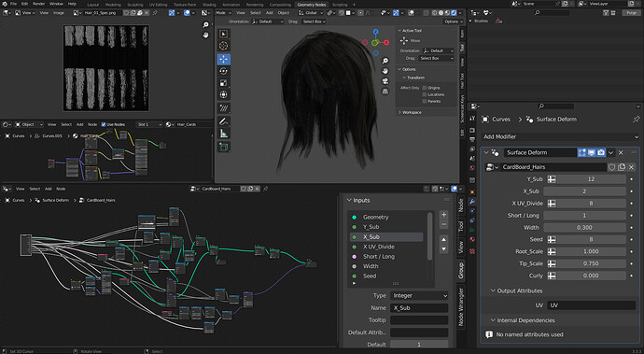The width and height of the screenshot is (644, 354).
Task: Switch to the Scripting workspace tab
Action: coord(340,5)
